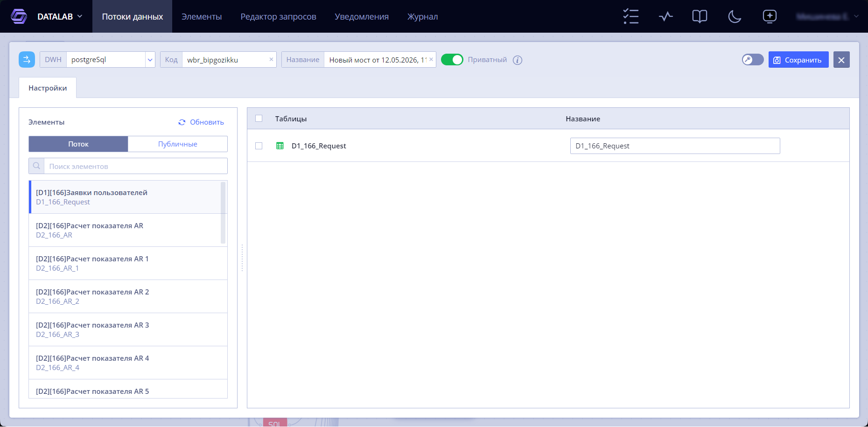Toggle the key access switch
Screen dimensions: 868x427
click(x=753, y=60)
